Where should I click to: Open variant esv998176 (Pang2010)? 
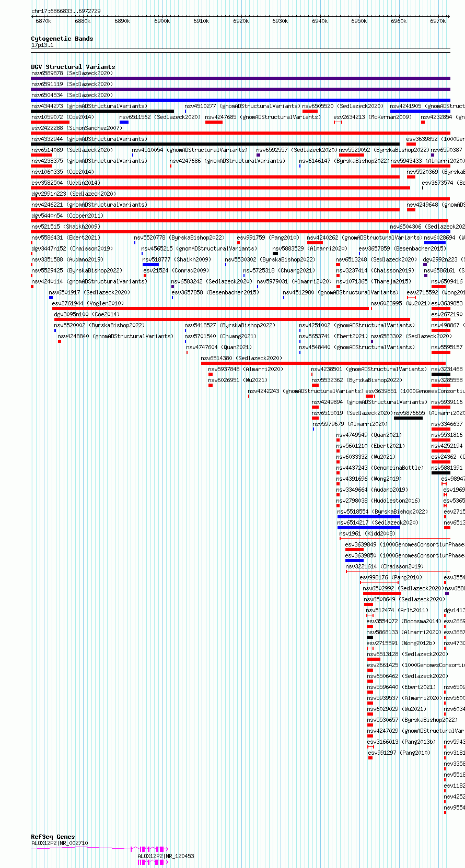(x=391, y=577)
